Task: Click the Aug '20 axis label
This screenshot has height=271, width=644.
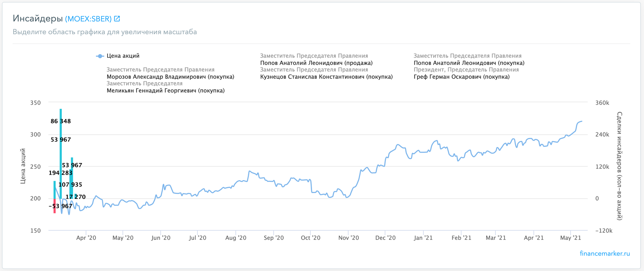Action: (236, 238)
